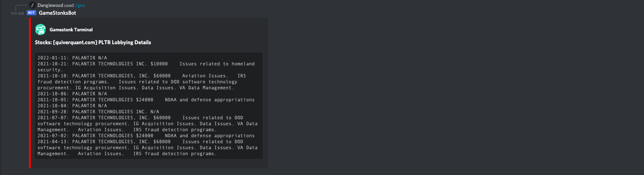The image size is (644, 175).
Task: Select the 2021-07-02 $24000 NDAA entry
Action: [146, 136]
